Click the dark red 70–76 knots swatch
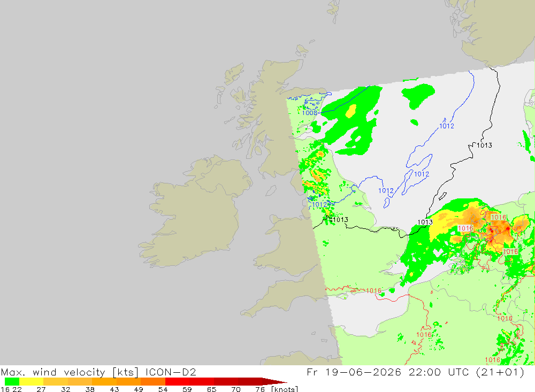The width and height of the screenshot is (535, 392). pos(250,381)
